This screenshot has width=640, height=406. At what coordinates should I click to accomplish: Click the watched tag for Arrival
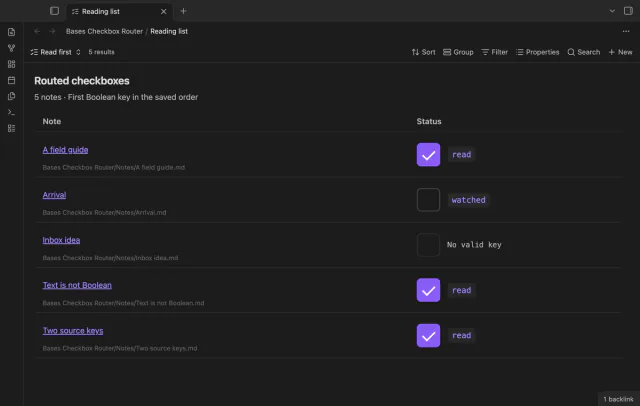click(469, 200)
